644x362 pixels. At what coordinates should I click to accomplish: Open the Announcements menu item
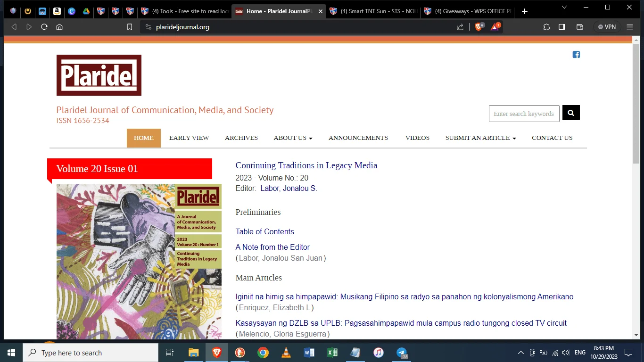[x=358, y=138]
